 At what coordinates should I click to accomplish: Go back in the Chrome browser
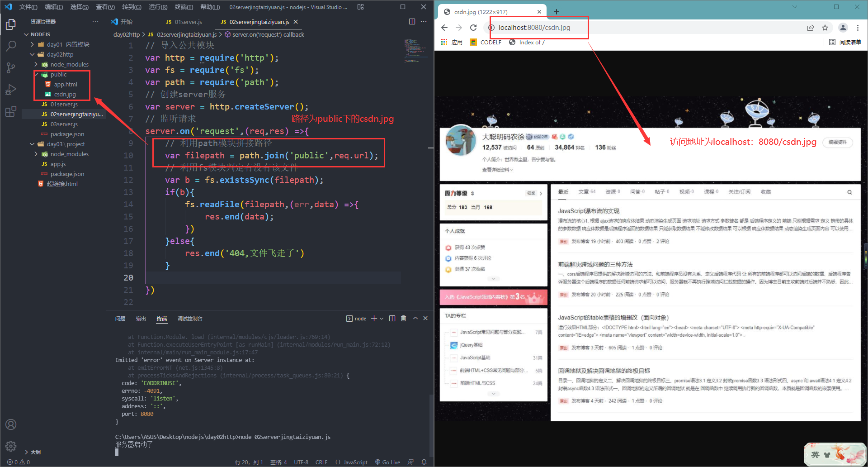444,28
